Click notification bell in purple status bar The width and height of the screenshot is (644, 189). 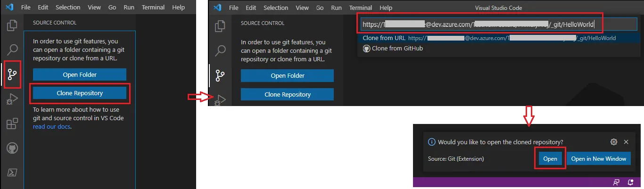[630, 182]
